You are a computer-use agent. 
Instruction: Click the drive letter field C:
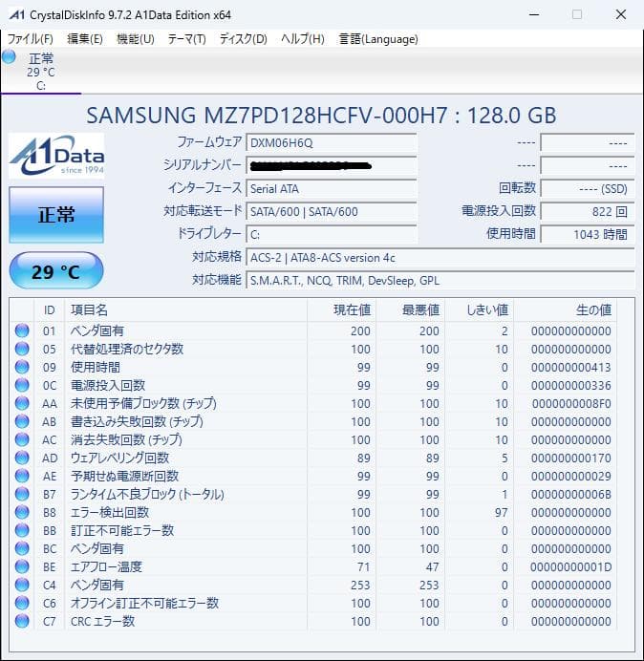[x=332, y=234]
